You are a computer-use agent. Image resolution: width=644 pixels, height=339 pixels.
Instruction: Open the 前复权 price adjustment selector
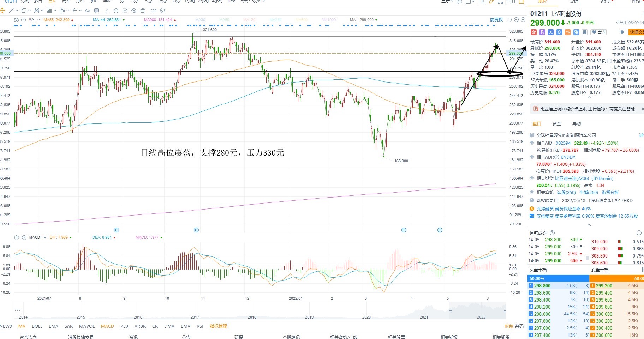tap(496, 20)
